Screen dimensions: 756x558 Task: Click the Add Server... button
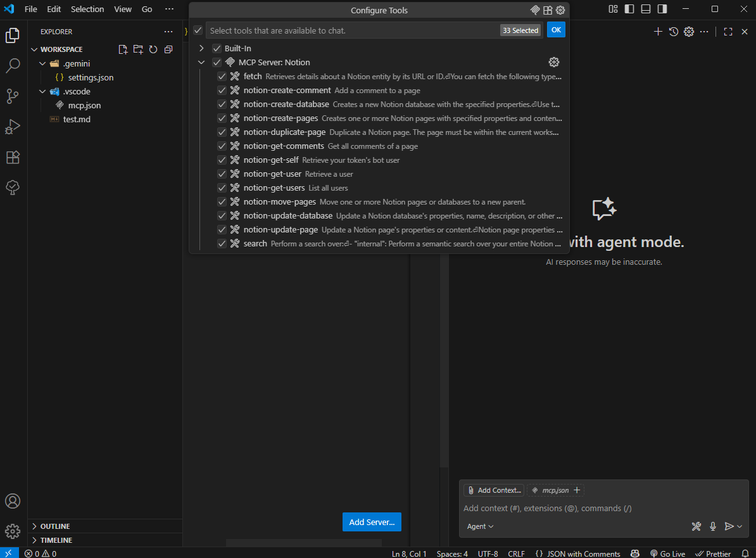click(372, 522)
